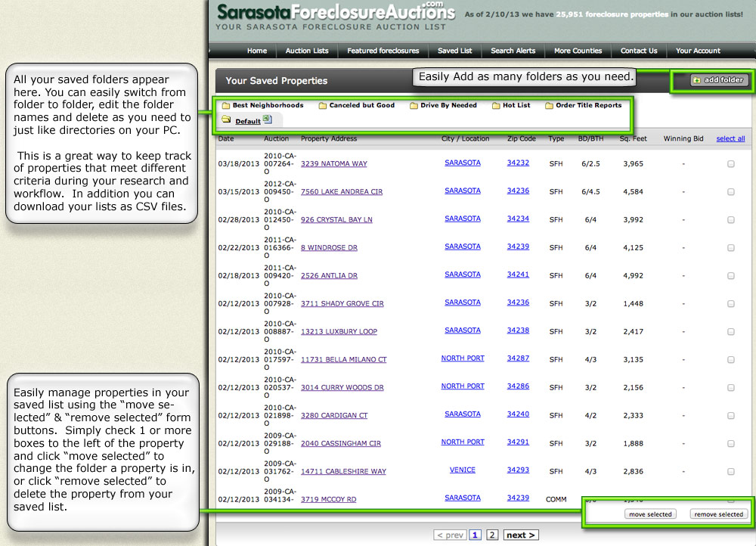This screenshot has height=546, width=756.
Task: Open the 2526 ANTLIA DR property link
Action: (x=329, y=276)
